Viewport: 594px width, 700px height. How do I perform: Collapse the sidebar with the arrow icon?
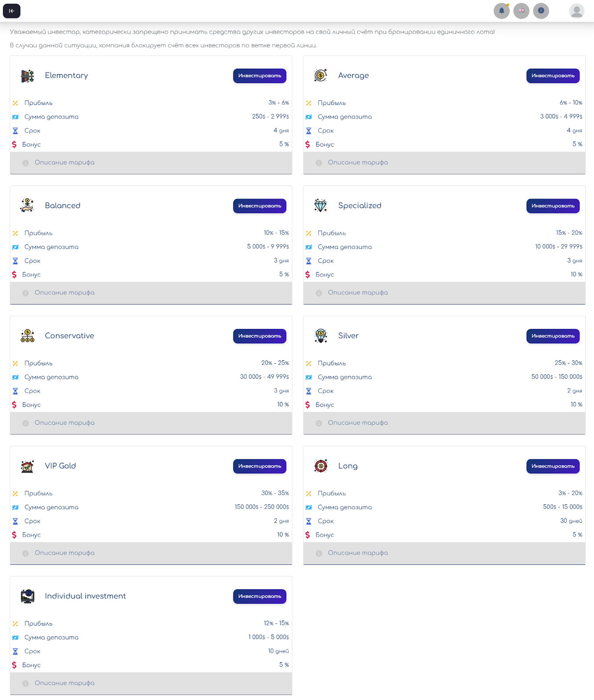[x=12, y=11]
